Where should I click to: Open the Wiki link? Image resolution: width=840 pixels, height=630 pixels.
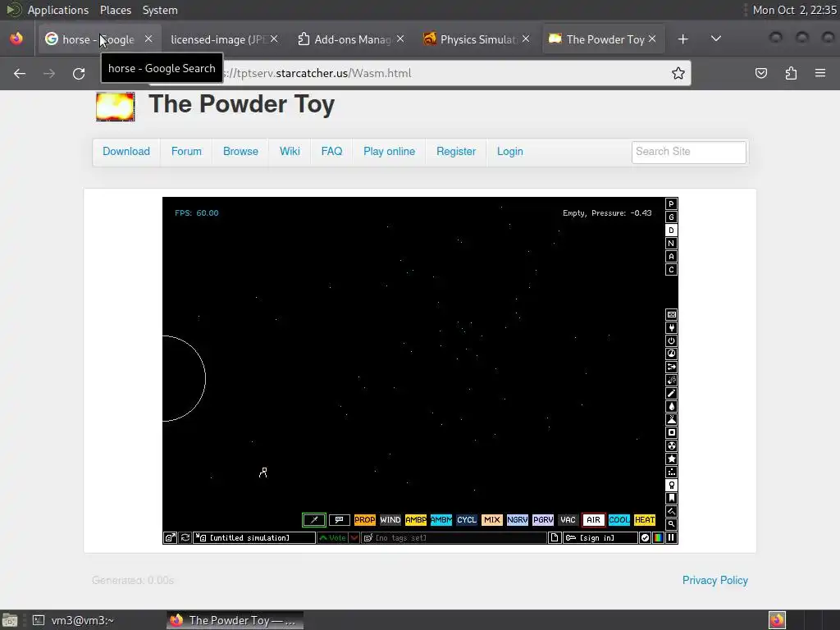coord(290,152)
